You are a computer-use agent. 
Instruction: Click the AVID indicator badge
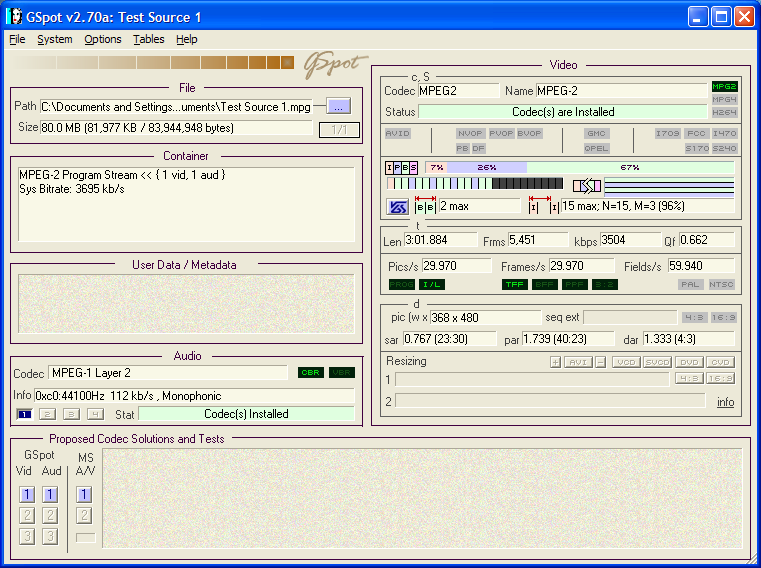click(397, 134)
